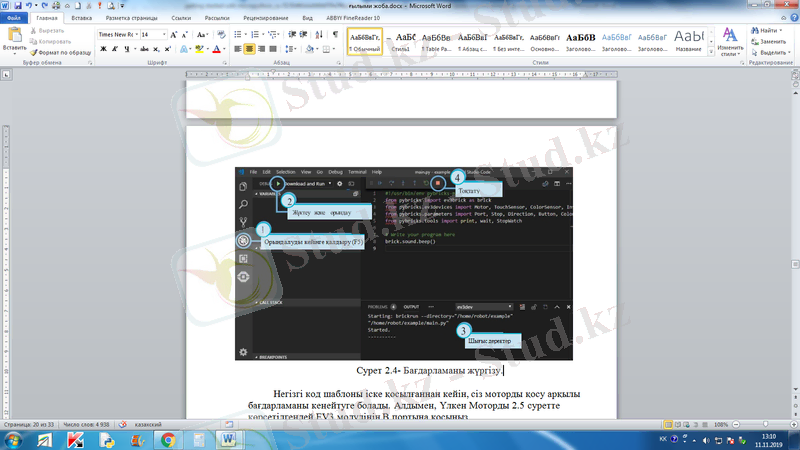Increase paragraph indent
Image resolution: width=800 pixels, height=450 pixels.
coord(304,35)
